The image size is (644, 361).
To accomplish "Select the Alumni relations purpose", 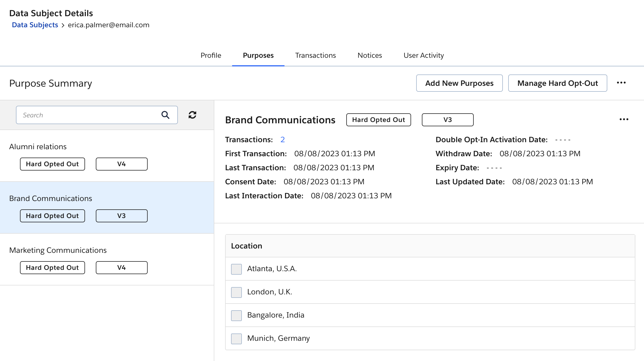I will pos(38,147).
